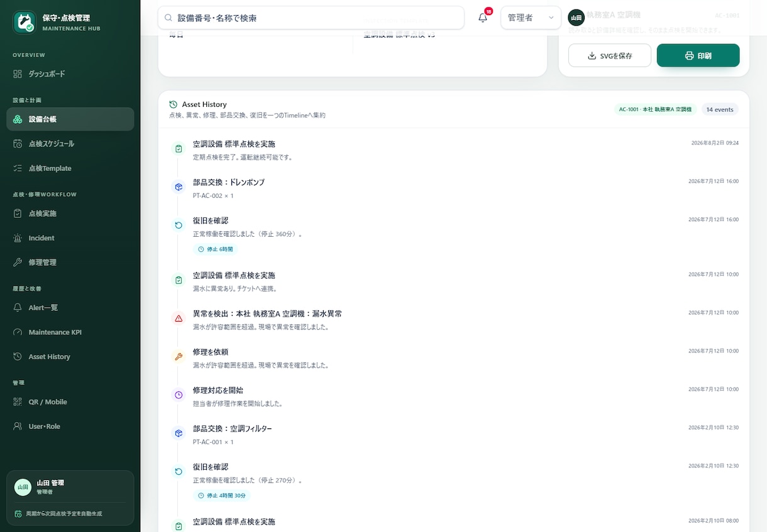Screen dimensions: 767x532
Task: Click the 停止 6時間 chip
Action: pyautogui.click(x=216, y=249)
